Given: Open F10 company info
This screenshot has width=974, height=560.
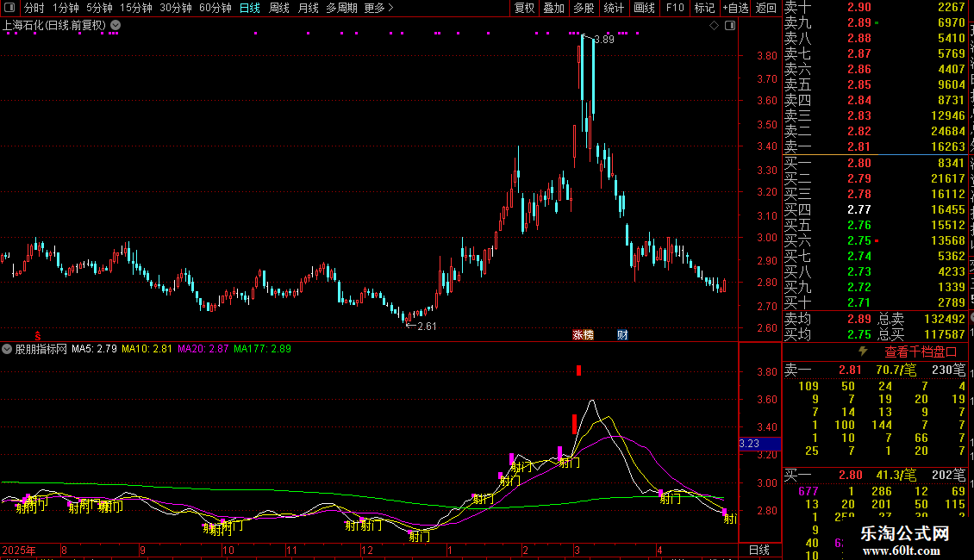Looking at the screenshot, I should (675, 8).
